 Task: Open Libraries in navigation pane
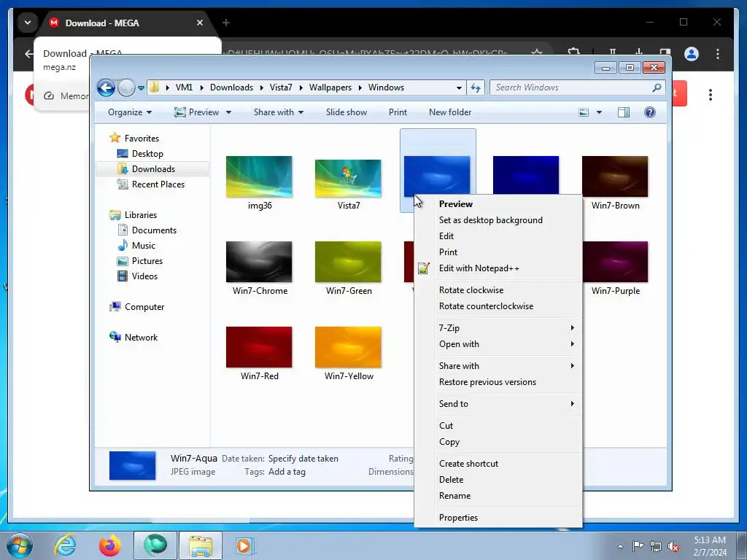pyautogui.click(x=141, y=215)
